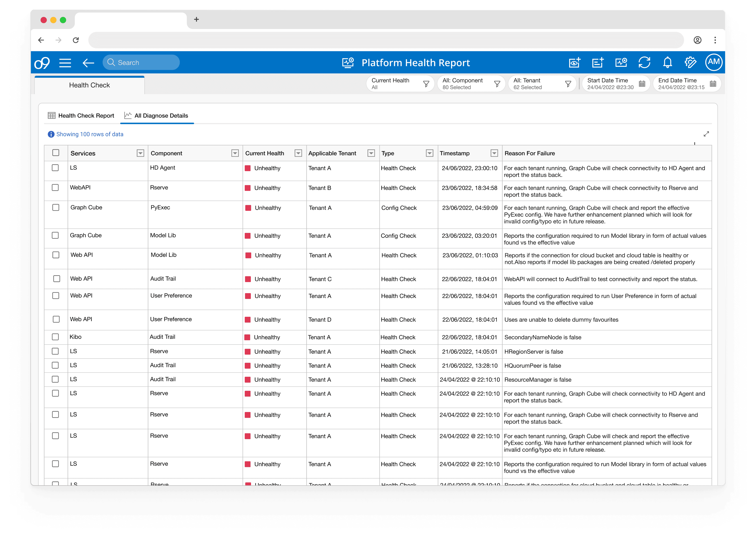Open the Type column dropdown

429,153
